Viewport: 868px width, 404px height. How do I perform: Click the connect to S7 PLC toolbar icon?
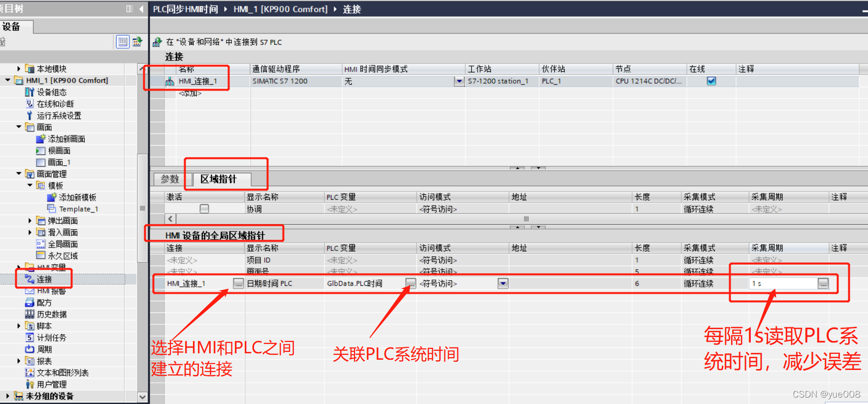(x=157, y=42)
